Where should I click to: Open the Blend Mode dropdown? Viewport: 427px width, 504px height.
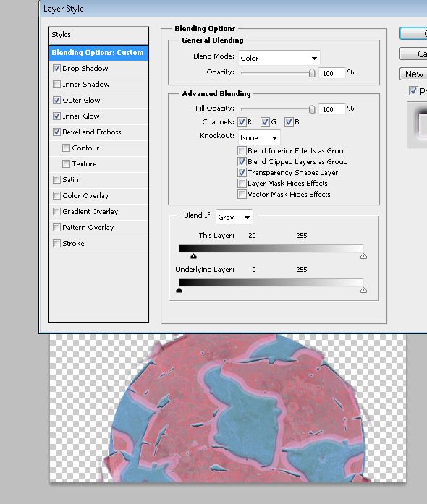279,58
